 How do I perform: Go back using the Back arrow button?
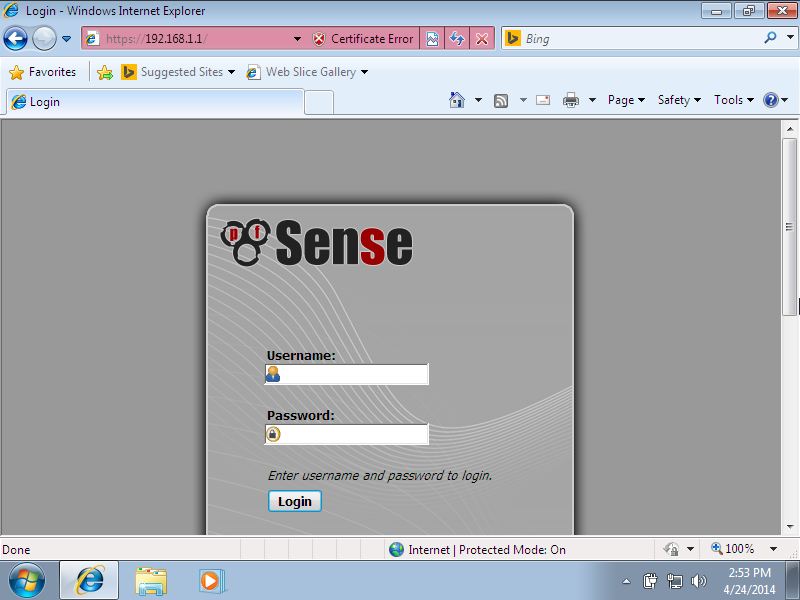15,39
